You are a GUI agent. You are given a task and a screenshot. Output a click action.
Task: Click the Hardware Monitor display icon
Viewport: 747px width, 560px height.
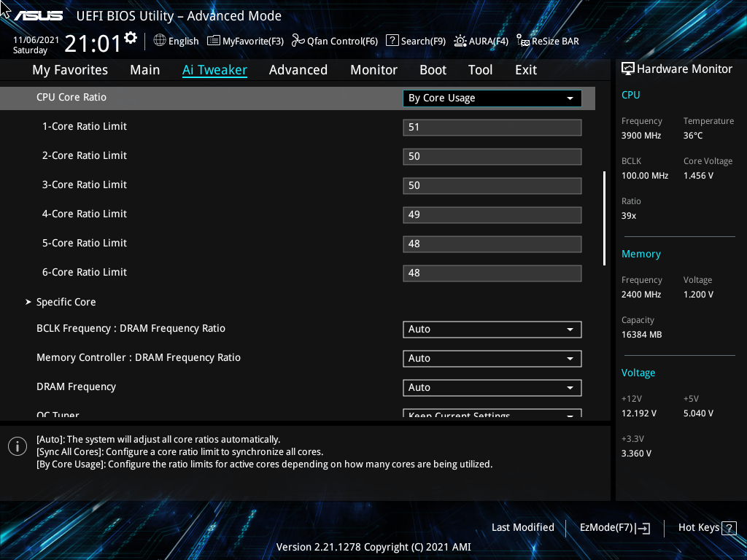[628, 69]
